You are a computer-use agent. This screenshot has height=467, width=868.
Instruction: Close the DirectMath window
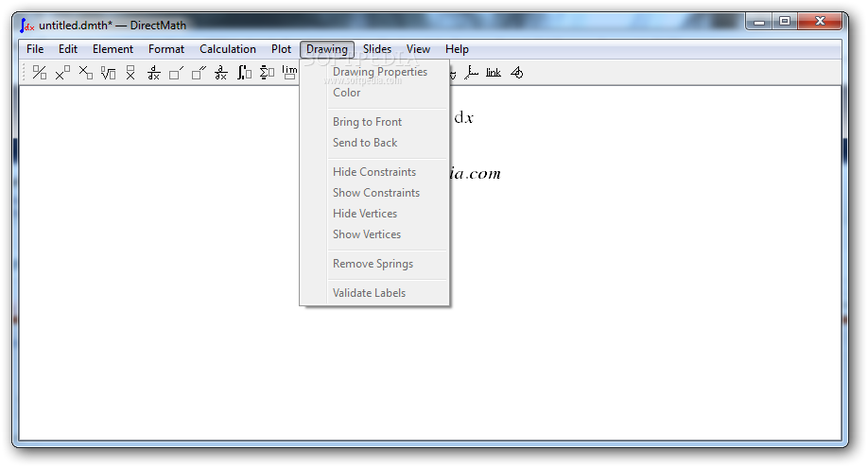820,22
